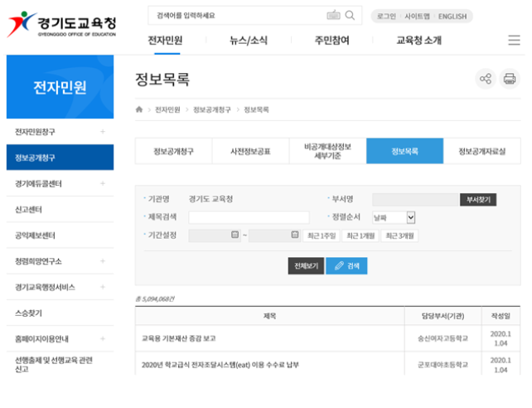Screen dimensions: 532x408
Task: Open 신고센터 in the sidebar
Action: (60, 210)
